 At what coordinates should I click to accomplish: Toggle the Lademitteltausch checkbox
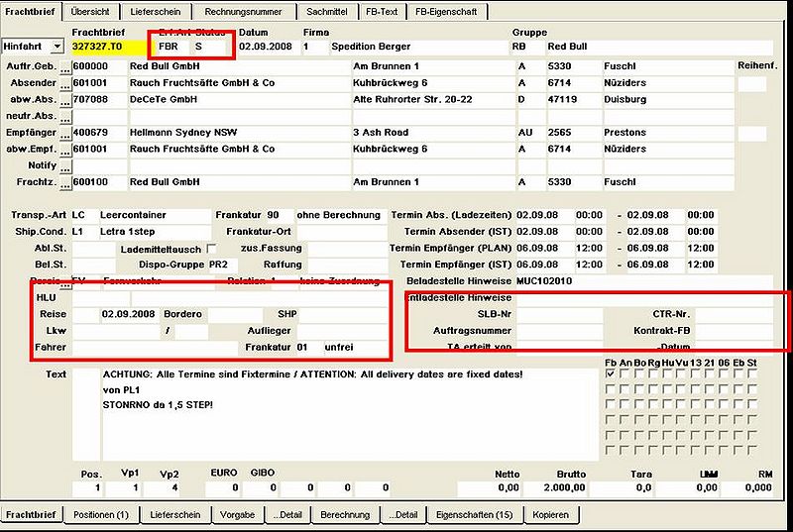[211, 249]
